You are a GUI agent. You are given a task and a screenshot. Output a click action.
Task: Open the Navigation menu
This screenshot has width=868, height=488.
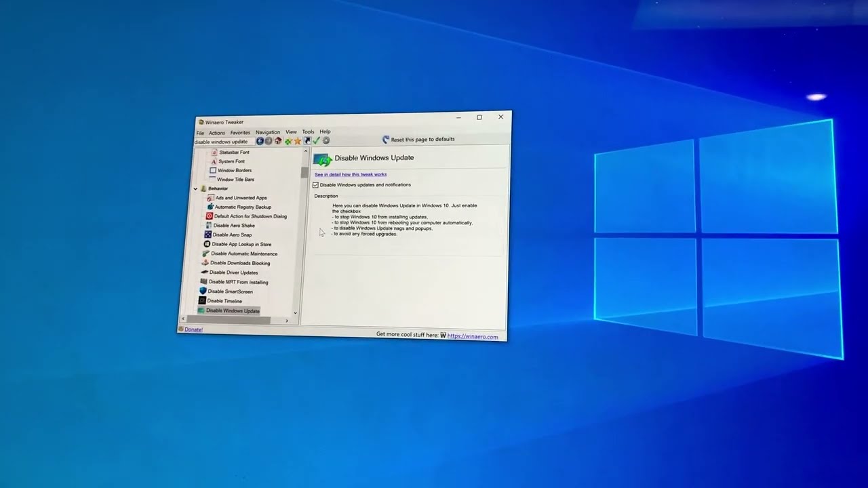click(268, 132)
